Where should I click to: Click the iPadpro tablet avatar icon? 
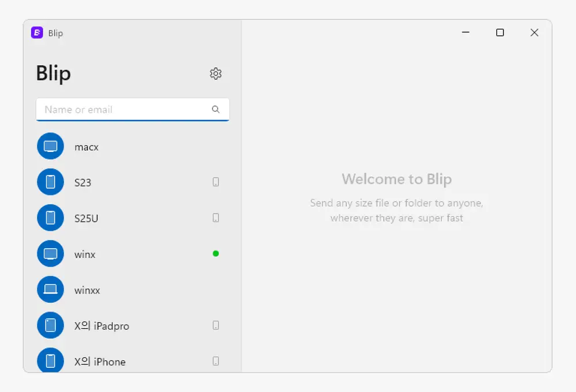pos(51,325)
